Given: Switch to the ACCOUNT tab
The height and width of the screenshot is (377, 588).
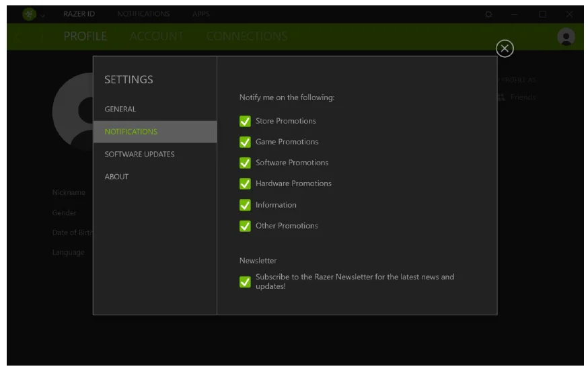Looking at the screenshot, I should (156, 36).
